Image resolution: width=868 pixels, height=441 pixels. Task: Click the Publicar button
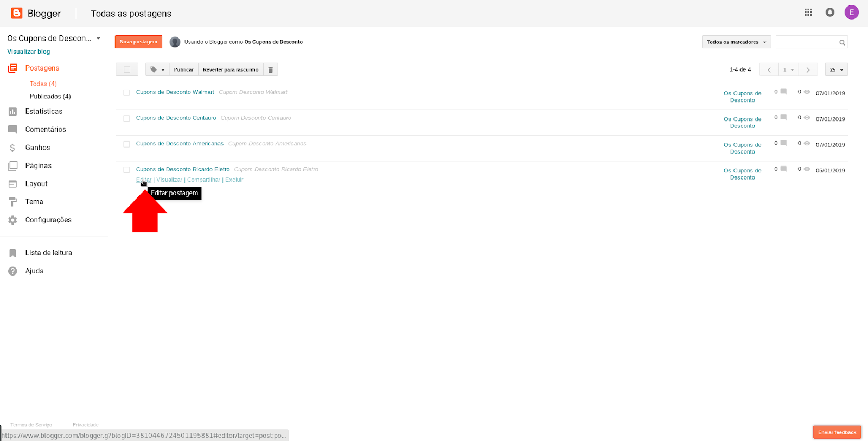click(x=183, y=69)
